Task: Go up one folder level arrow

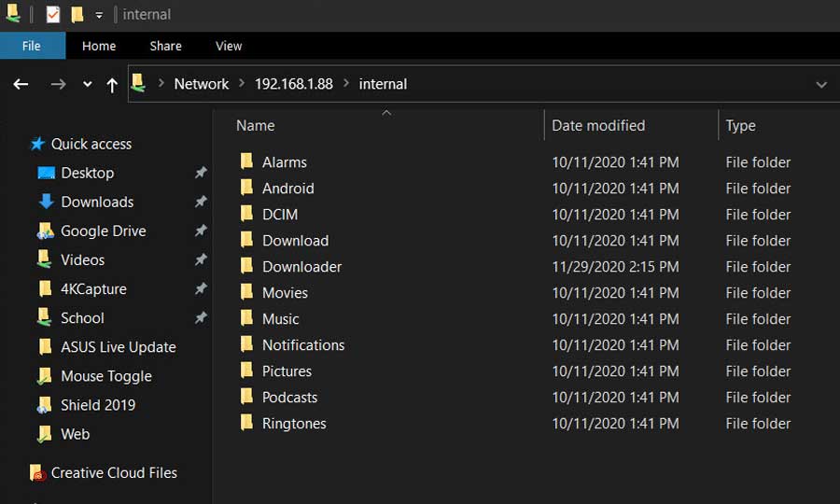Action: coord(111,85)
